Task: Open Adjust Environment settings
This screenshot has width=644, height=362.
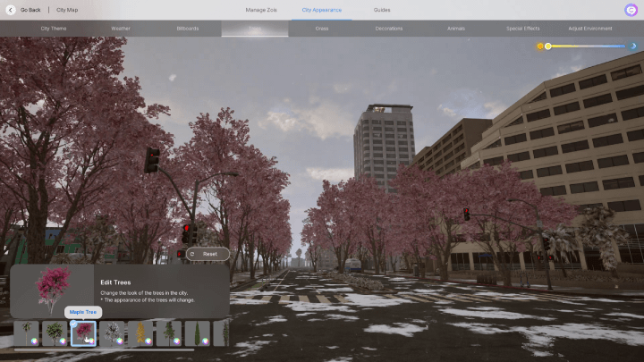Action: tap(590, 29)
